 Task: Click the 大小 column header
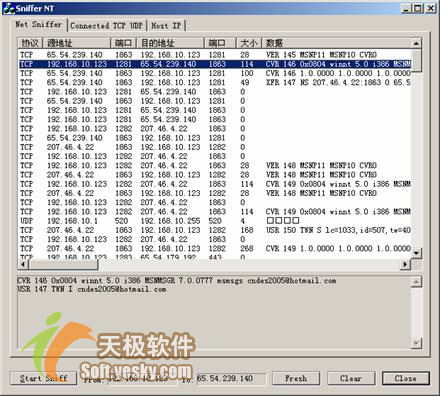[x=249, y=43]
